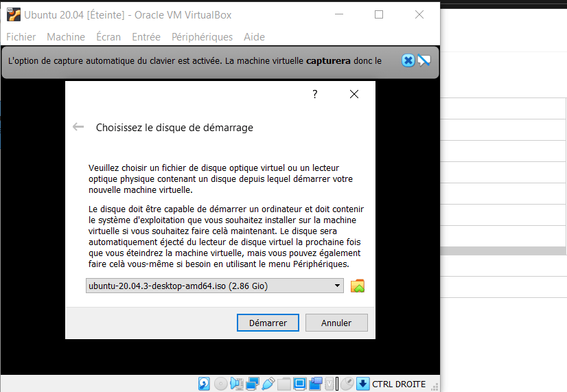Click the USB devices status icon
This screenshot has width=567, height=392.
coord(268,384)
